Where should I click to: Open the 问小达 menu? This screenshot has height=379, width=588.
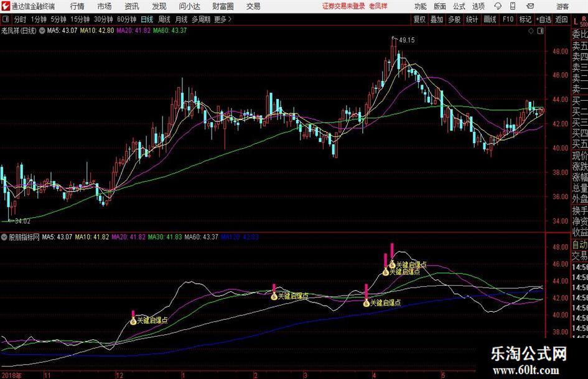[189, 6]
